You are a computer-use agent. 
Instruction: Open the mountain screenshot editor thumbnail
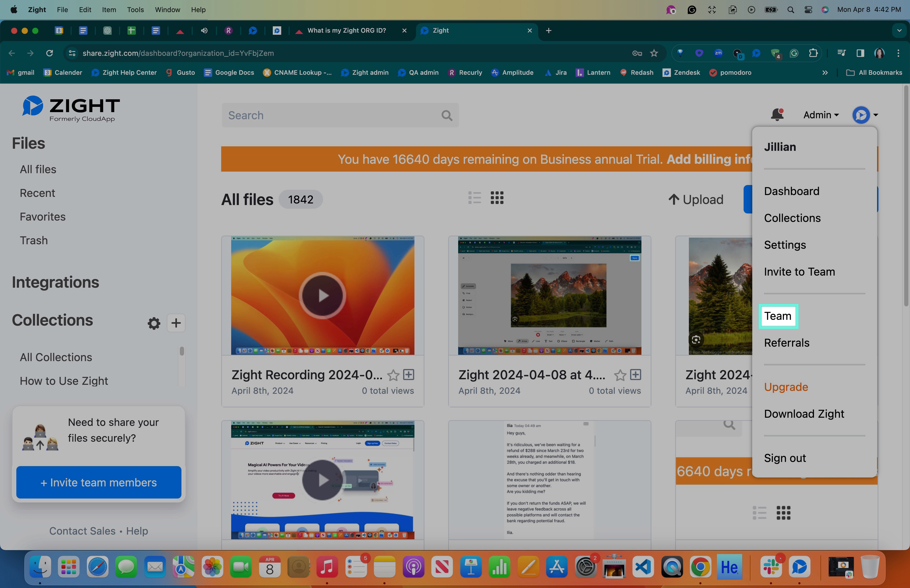pyautogui.click(x=550, y=295)
